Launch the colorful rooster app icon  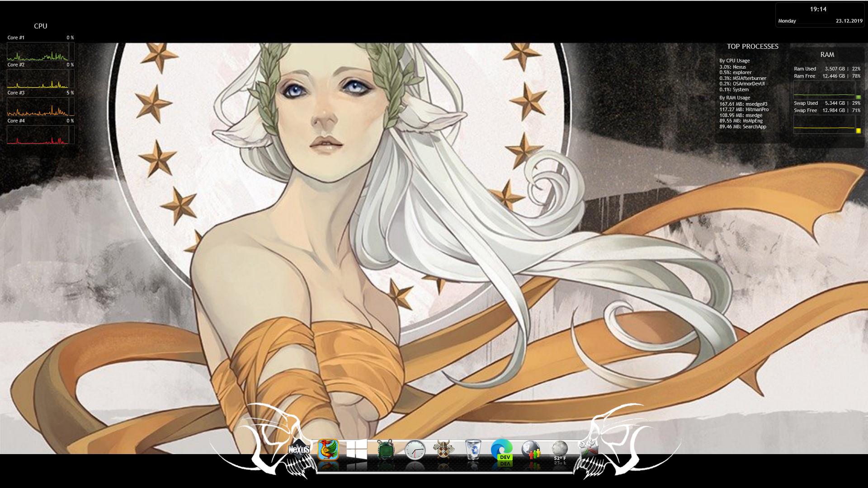(328, 450)
